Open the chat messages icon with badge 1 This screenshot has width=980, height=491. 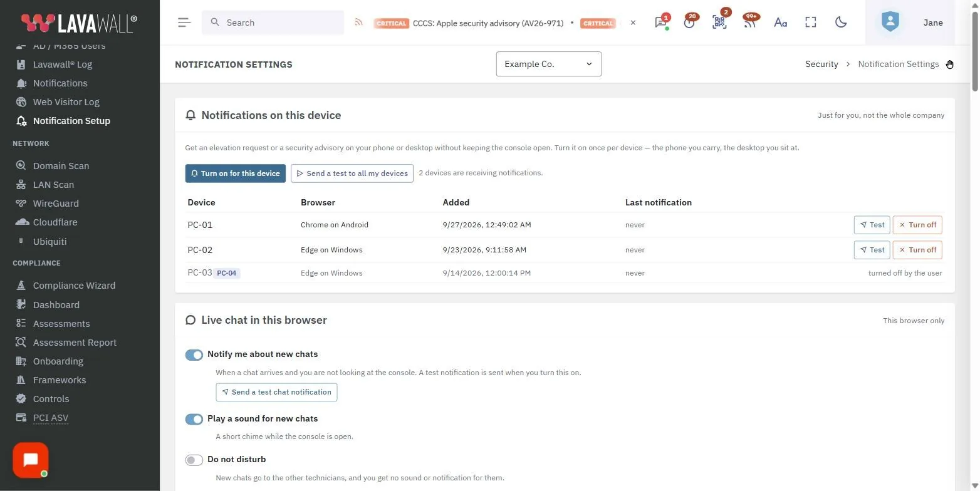coord(660,22)
